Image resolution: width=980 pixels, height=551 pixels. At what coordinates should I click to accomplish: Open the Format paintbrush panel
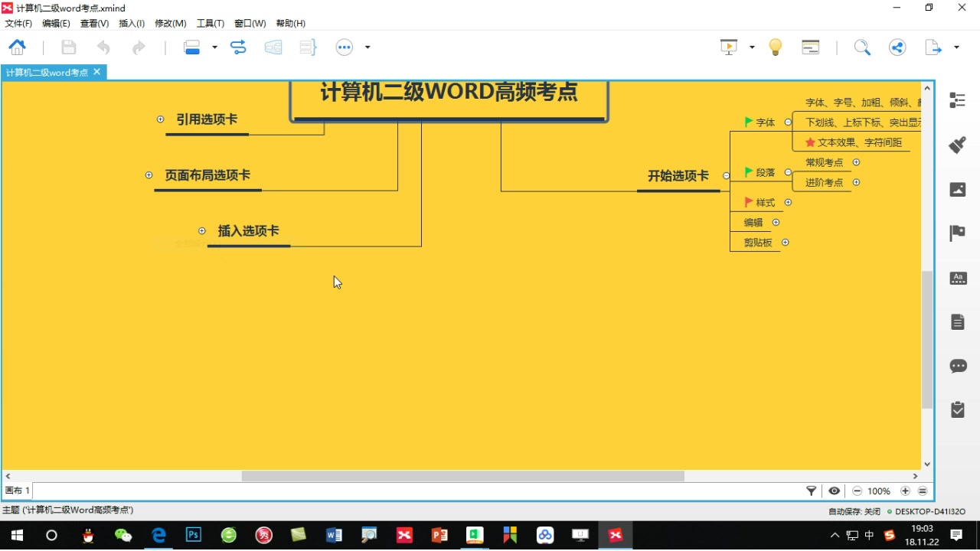[x=958, y=145]
